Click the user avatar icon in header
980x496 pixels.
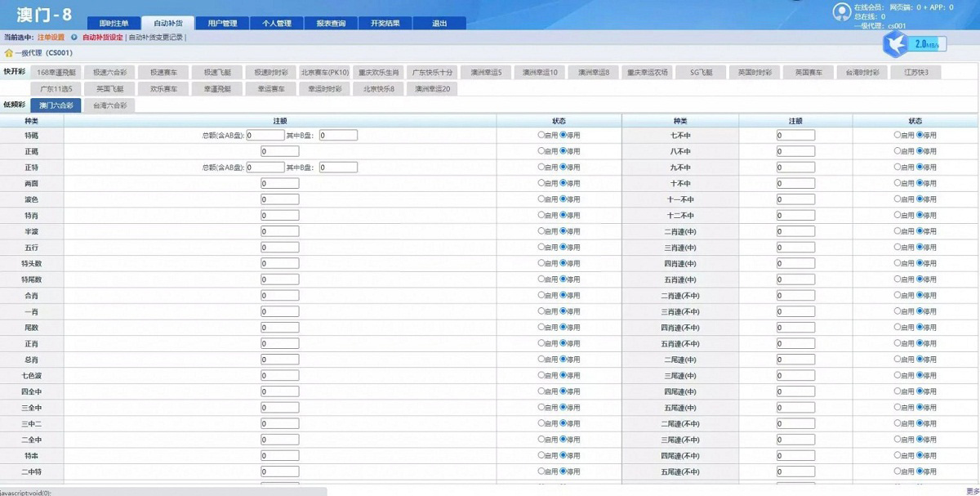pyautogui.click(x=841, y=12)
